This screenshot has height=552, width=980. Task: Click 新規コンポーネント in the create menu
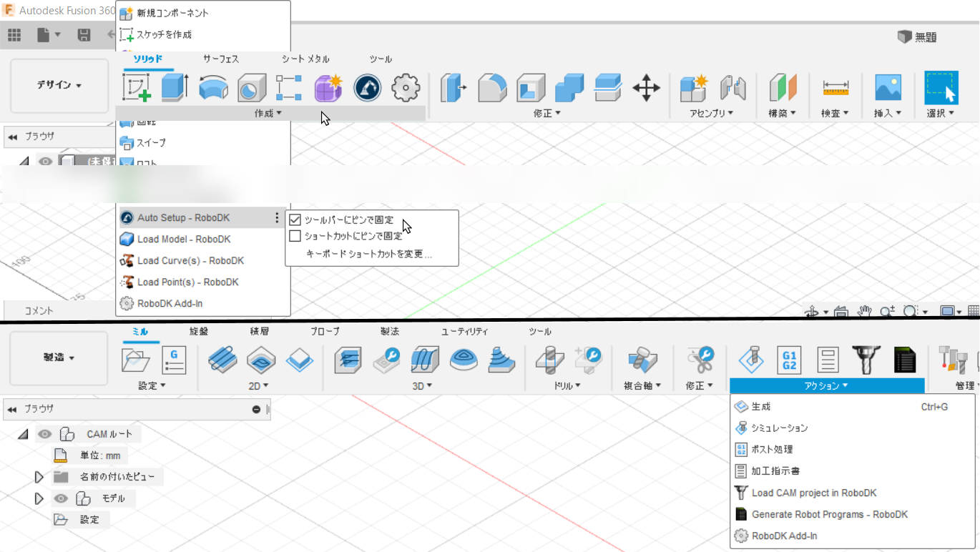pos(204,13)
